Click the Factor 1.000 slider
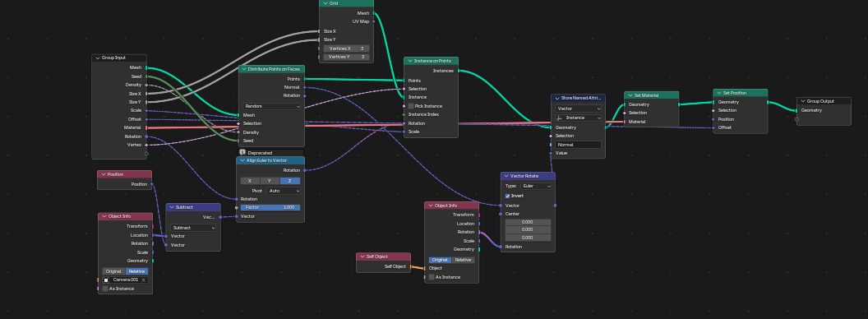Image resolution: width=868 pixels, height=319 pixels. (270, 207)
